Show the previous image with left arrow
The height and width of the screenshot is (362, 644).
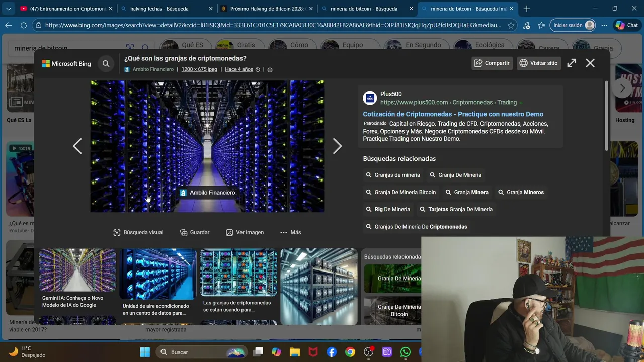(77, 146)
